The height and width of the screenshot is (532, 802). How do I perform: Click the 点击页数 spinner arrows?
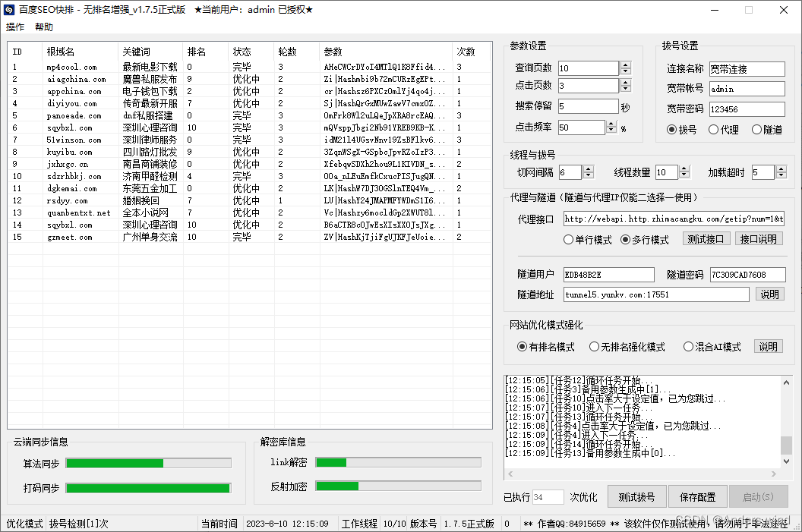[x=626, y=86]
